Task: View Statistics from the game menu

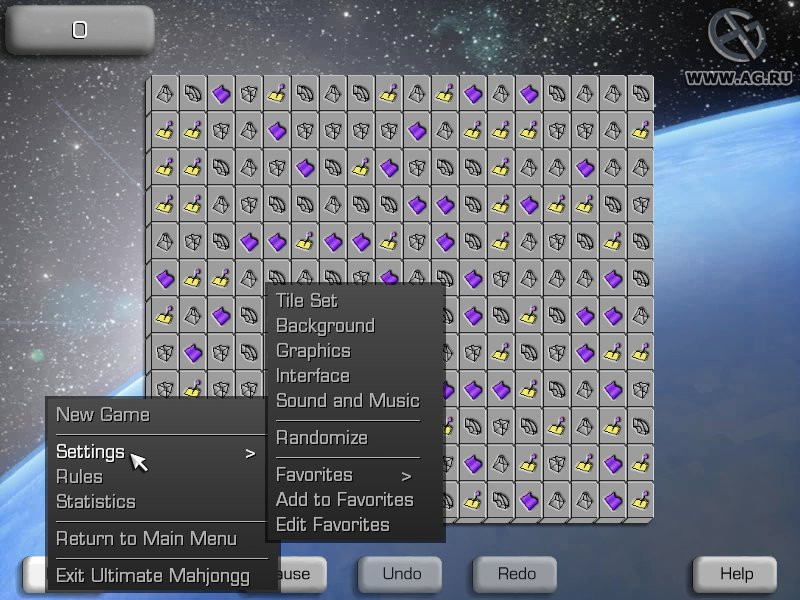Action: [x=96, y=502]
